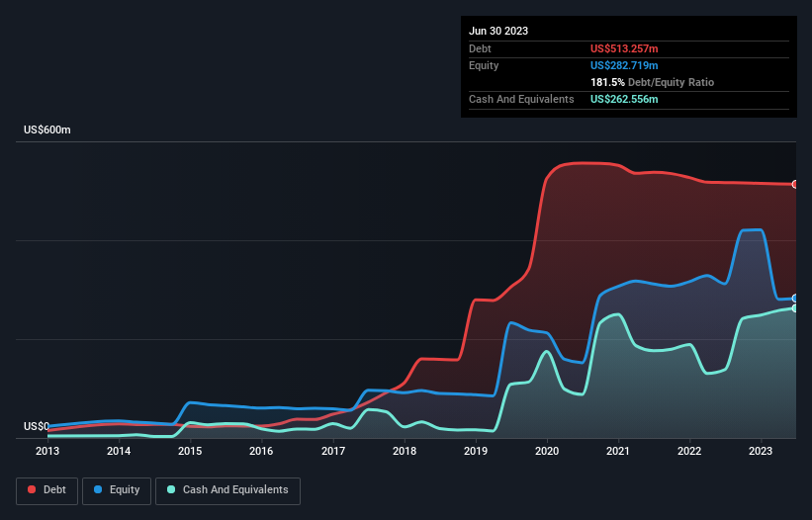Click the Jun 30 2023 tooltip date
Image resolution: width=812 pixels, height=520 pixels.
pyautogui.click(x=498, y=31)
